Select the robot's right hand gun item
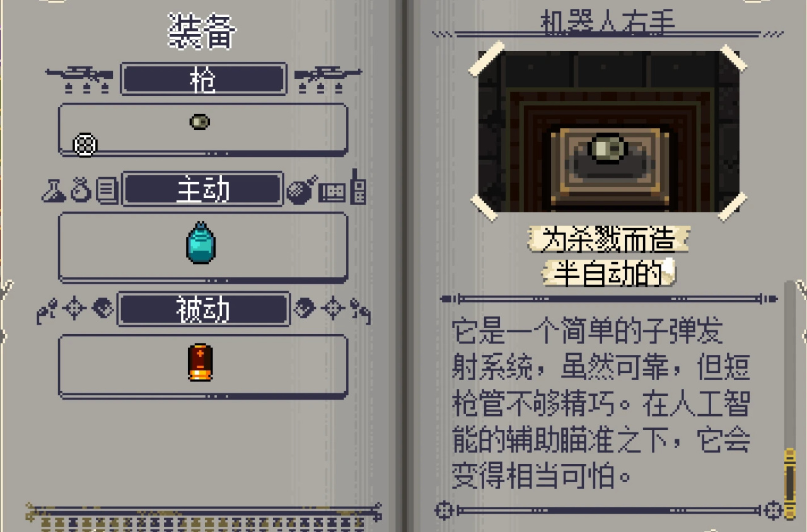 [x=200, y=122]
